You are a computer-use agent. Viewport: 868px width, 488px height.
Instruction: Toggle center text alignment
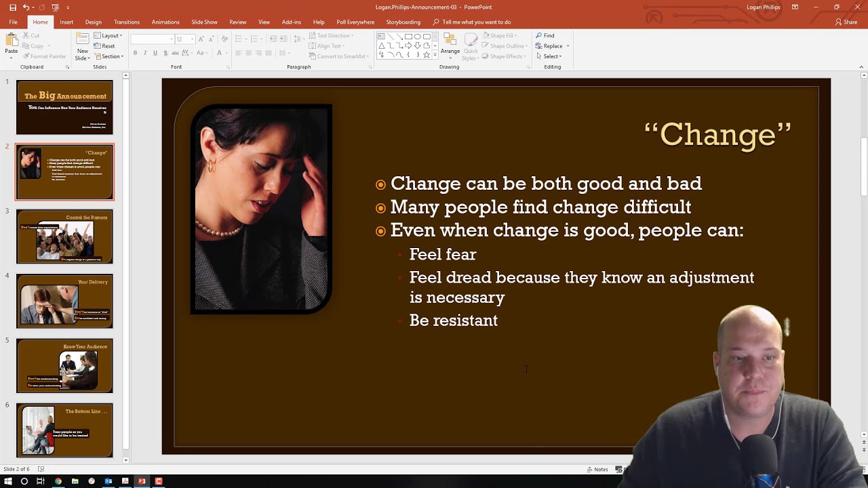(248, 53)
